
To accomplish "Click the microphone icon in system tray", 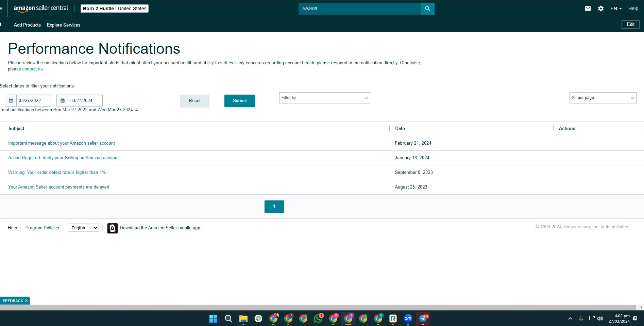I will click(581, 319).
